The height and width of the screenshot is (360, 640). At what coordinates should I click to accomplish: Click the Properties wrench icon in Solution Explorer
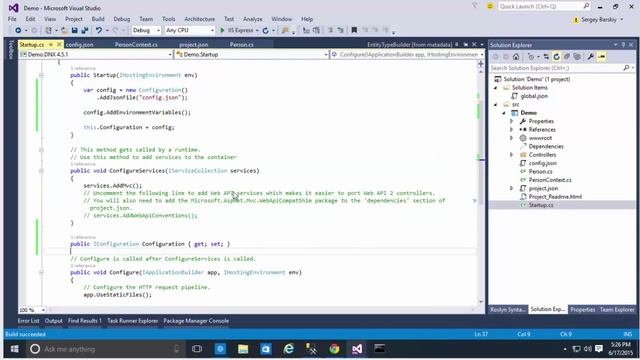pyautogui.click(x=590, y=57)
